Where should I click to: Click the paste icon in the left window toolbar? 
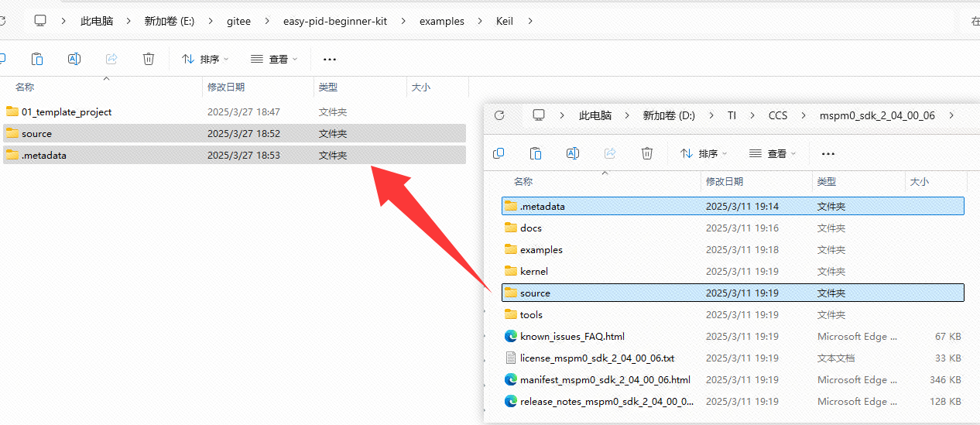[x=37, y=59]
